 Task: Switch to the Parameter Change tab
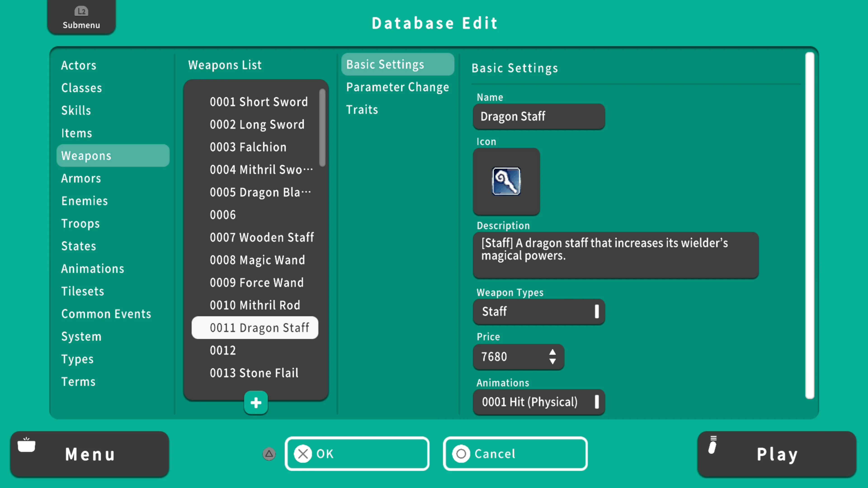[397, 87]
